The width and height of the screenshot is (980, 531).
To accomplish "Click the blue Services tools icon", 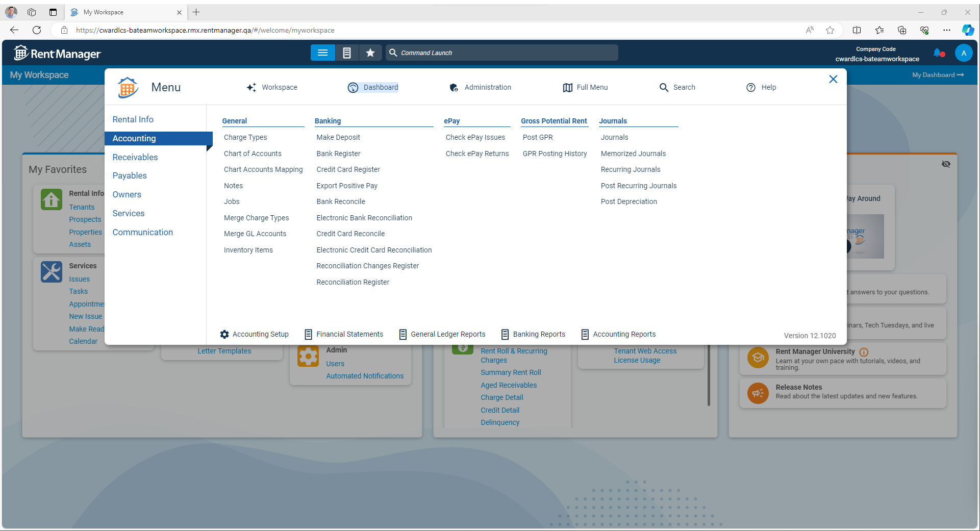I will pyautogui.click(x=52, y=272).
